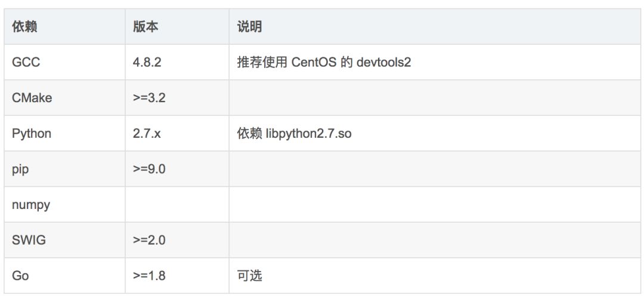Click the 依赖 column header
This screenshot has width=644, height=302.
click(24, 27)
